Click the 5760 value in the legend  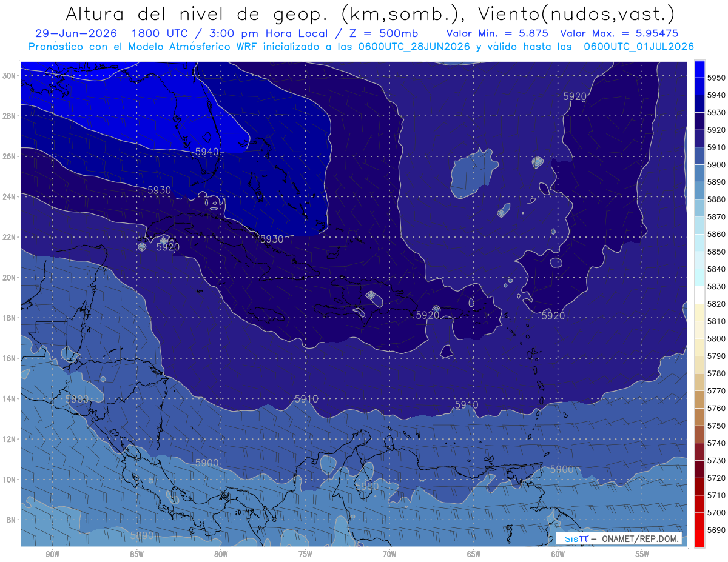pos(716,408)
